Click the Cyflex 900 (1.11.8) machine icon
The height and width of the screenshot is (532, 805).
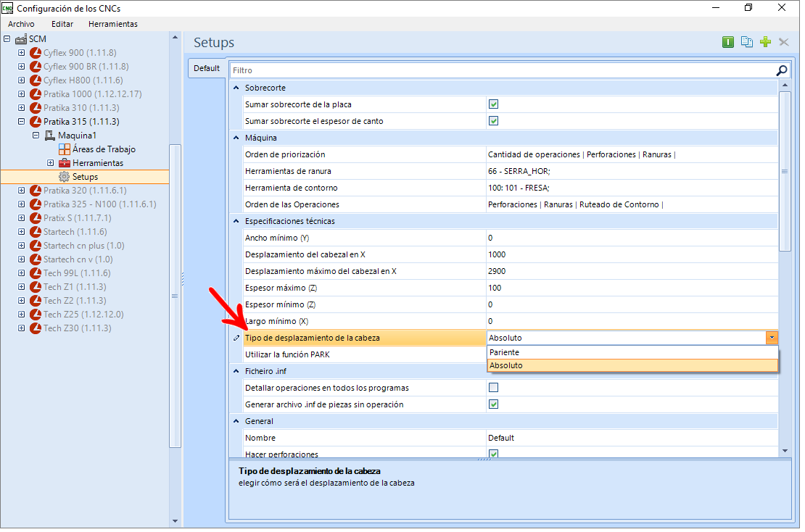(36, 53)
